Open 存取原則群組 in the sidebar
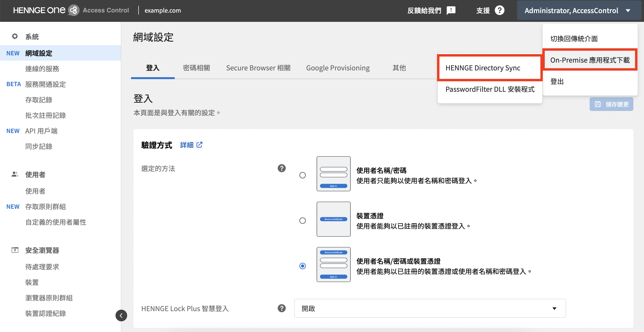 tap(45, 207)
